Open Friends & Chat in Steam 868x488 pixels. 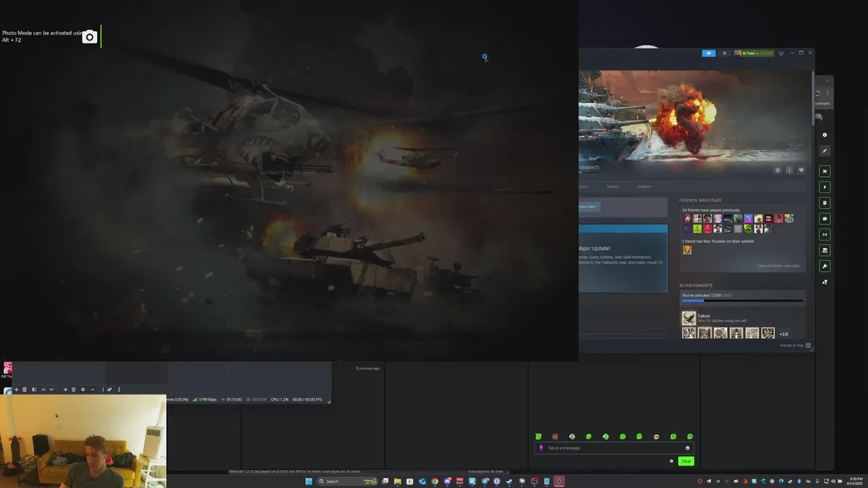pyautogui.click(x=795, y=346)
